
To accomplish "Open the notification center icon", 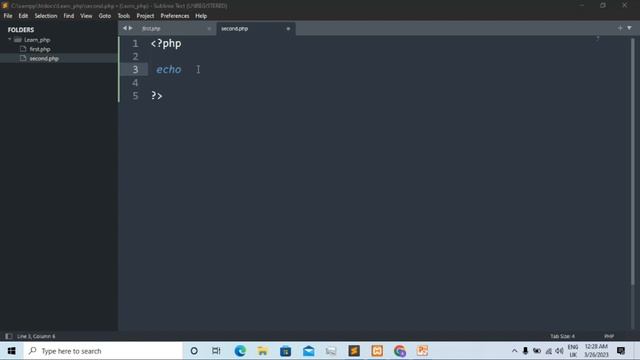I will (x=621, y=351).
